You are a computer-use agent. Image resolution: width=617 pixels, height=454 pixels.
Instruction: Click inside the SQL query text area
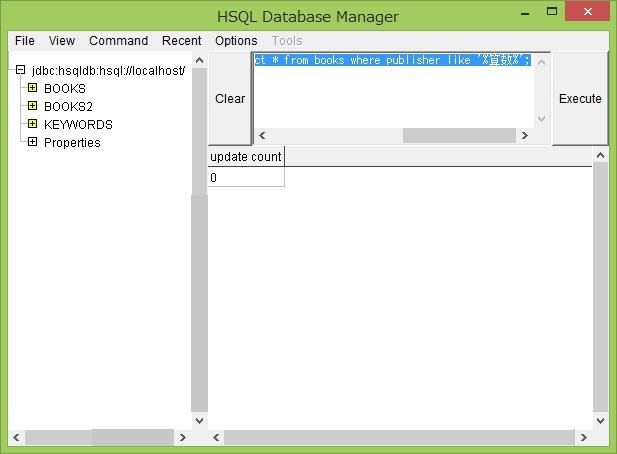[x=393, y=90]
